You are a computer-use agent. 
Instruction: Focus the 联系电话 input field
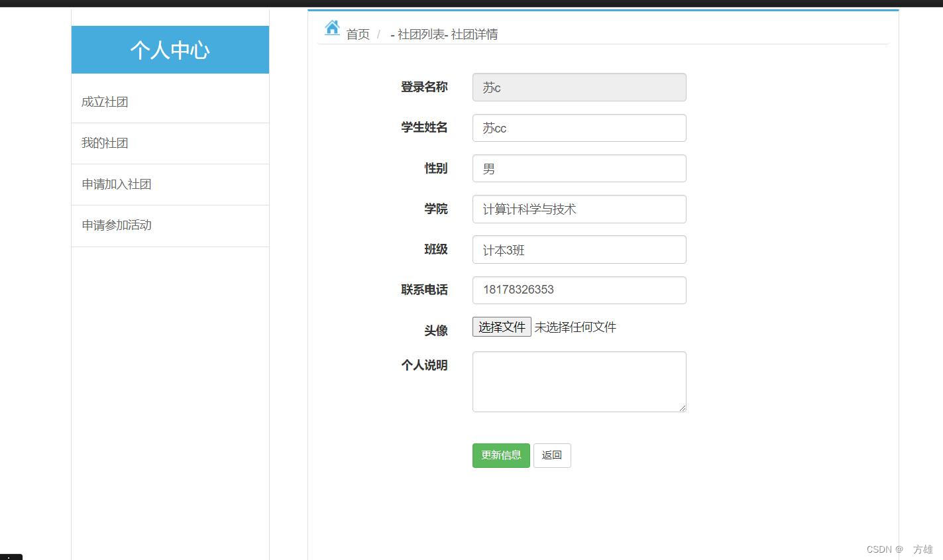click(579, 290)
